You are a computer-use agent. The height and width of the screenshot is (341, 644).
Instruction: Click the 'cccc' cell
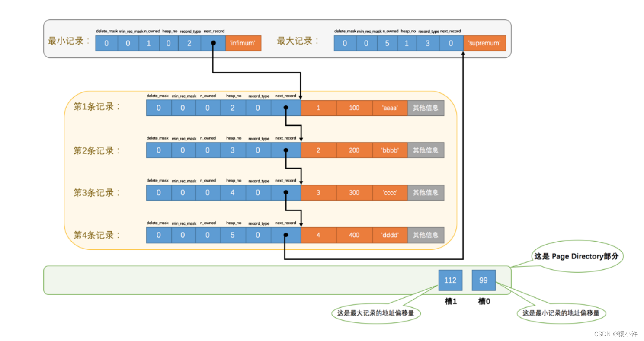pyautogui.click(x=390, y=192)
